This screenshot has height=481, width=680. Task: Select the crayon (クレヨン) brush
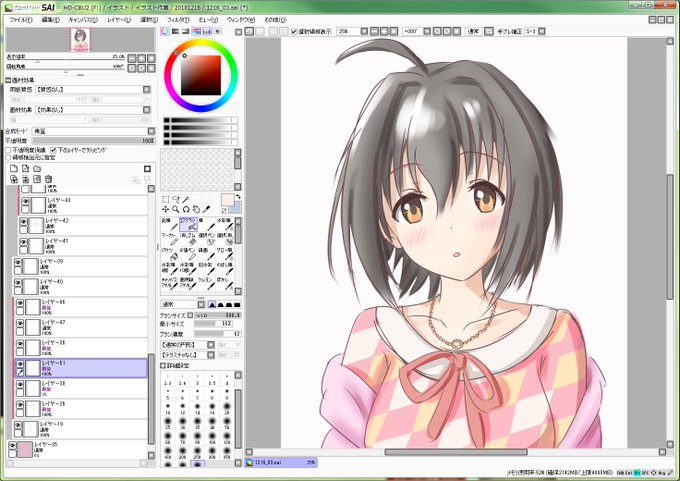206,283
